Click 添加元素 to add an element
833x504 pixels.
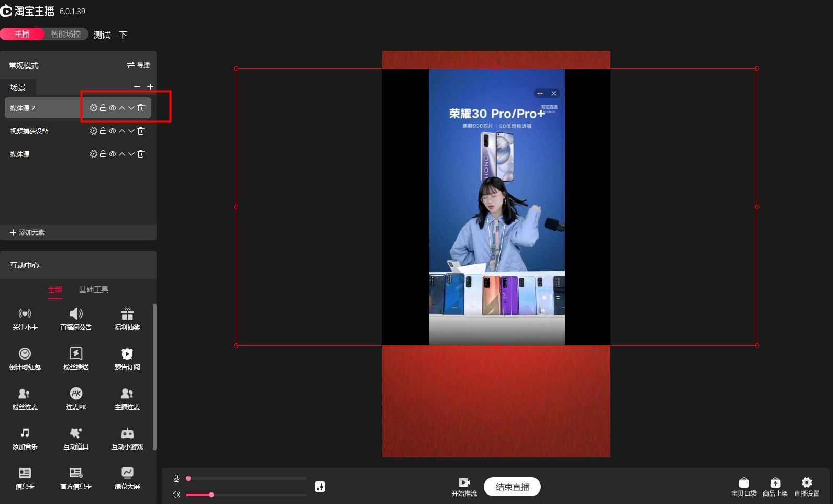[x=27, y=232]
